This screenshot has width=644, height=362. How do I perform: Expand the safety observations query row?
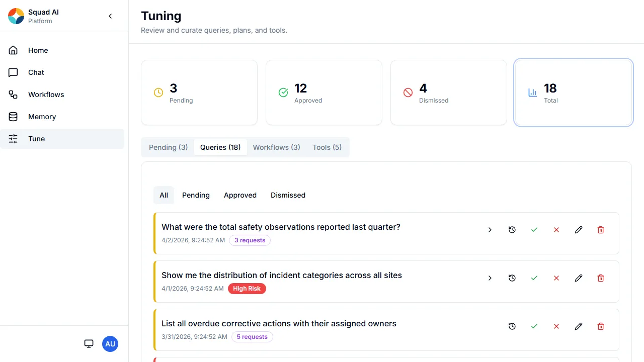point(490,230)
